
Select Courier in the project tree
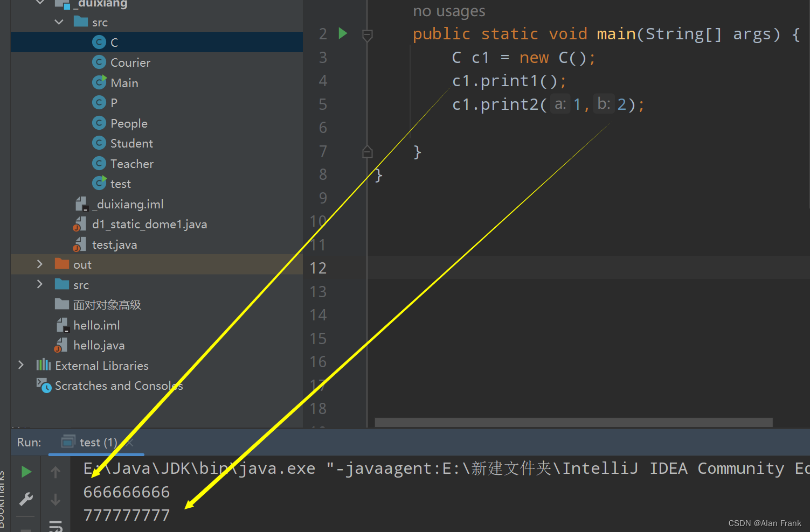(130, 62)
